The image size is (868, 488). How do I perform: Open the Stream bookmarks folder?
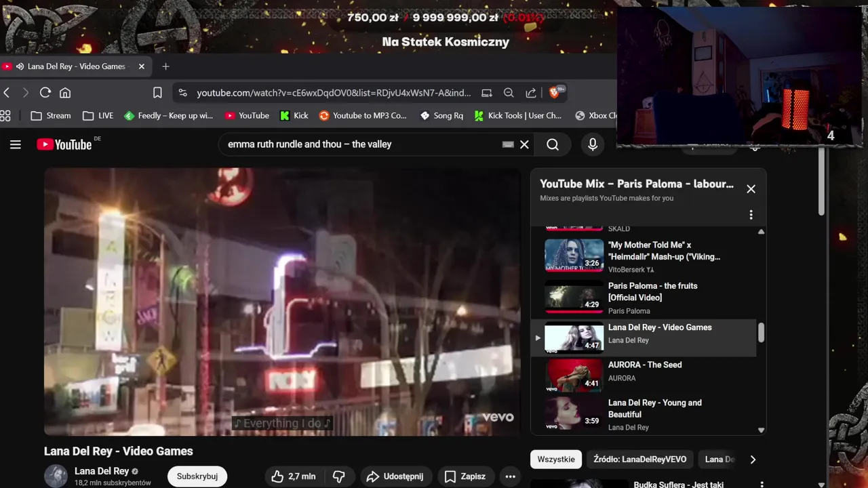click(x=51, y=116)
